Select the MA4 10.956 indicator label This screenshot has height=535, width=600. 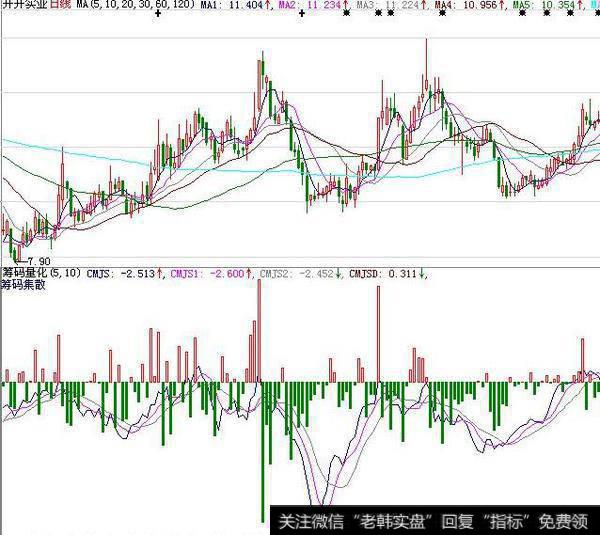456,6
